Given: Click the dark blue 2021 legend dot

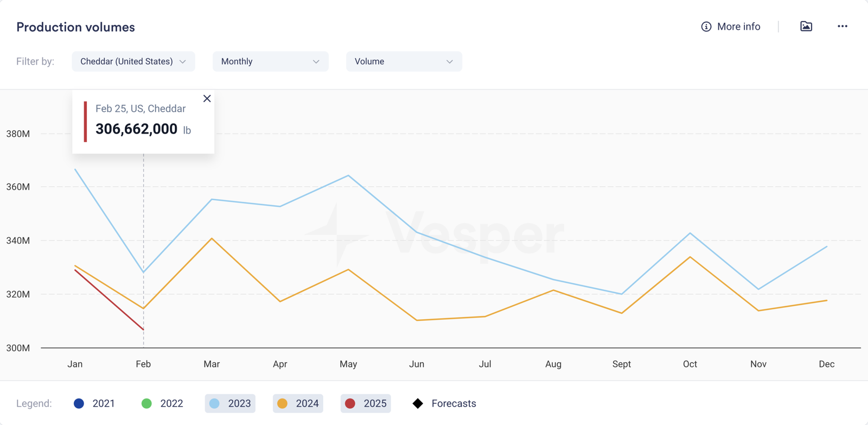Looking at the screenshot, I should tap(79, 403).
